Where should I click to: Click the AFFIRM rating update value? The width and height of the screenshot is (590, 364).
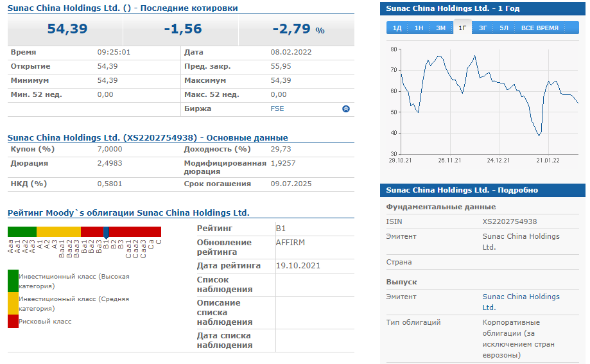(x=290, y=243)
